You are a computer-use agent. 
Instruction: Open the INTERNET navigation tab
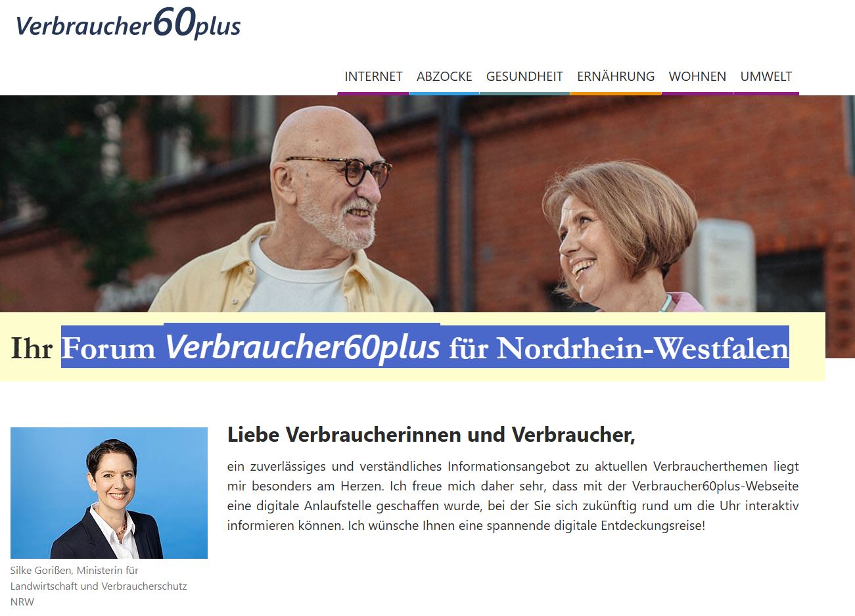click(373, 76)
